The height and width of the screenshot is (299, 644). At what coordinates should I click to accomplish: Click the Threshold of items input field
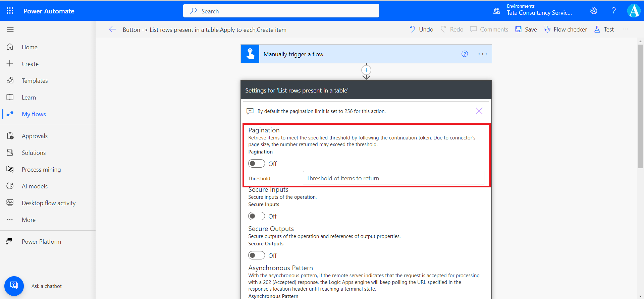coord(393,178)
